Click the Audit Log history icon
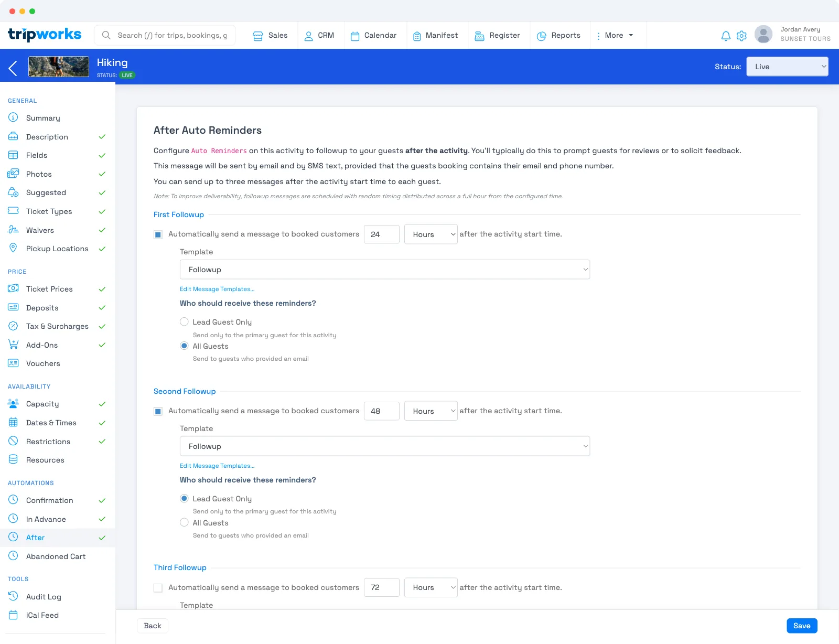This screenshot has height=644, width=839. pos(13,596)
